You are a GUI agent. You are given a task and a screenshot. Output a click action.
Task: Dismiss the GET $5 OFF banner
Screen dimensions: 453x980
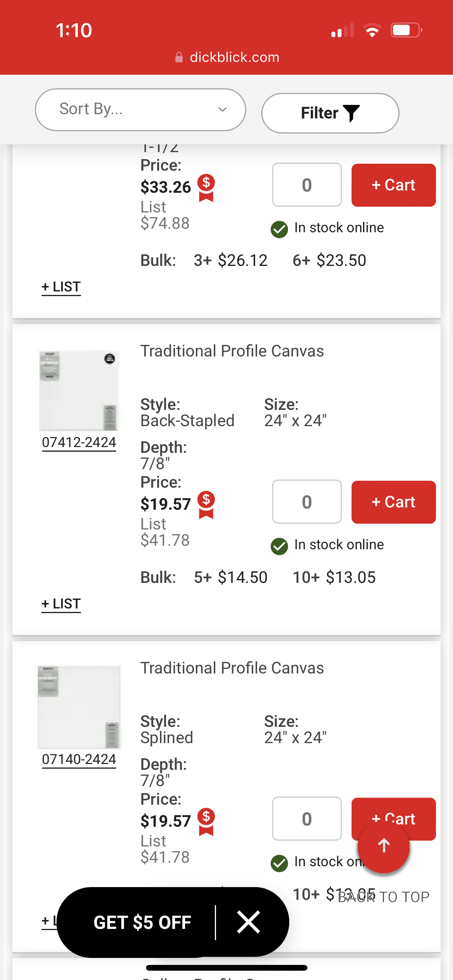pyautogui.click(x=248, y=922)
